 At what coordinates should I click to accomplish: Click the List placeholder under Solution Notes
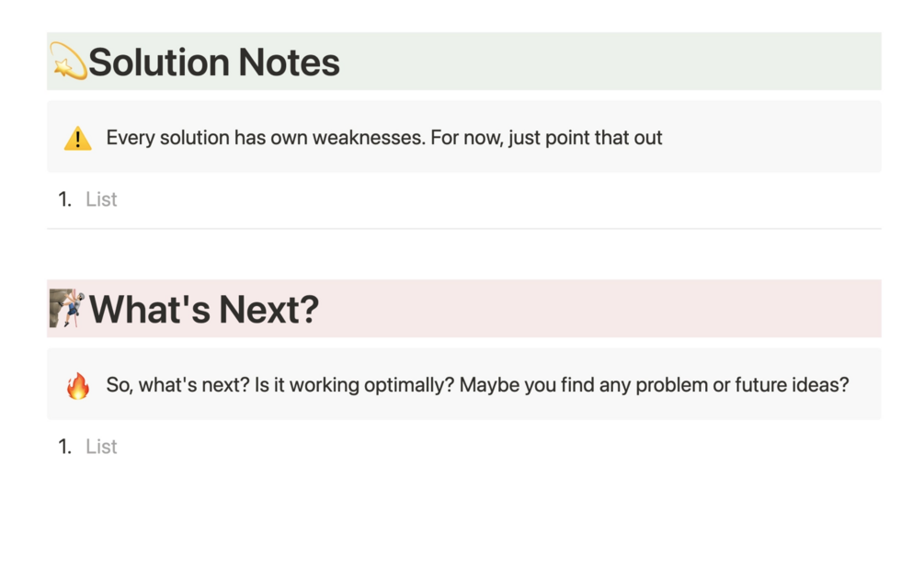(101, 199)
